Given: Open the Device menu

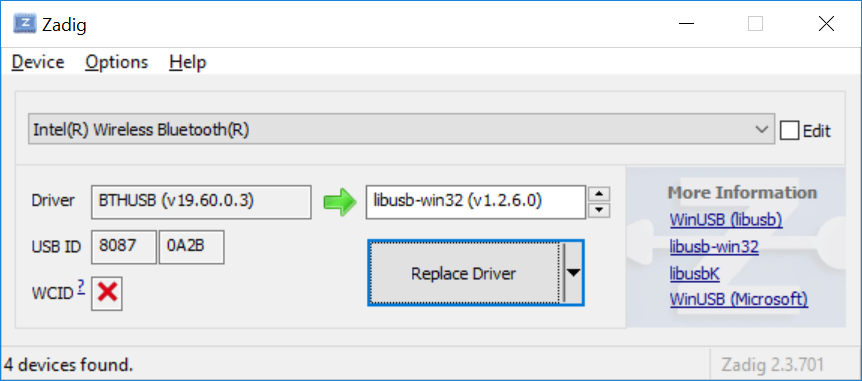Looking at the screenshot, I should pos(38,62).
